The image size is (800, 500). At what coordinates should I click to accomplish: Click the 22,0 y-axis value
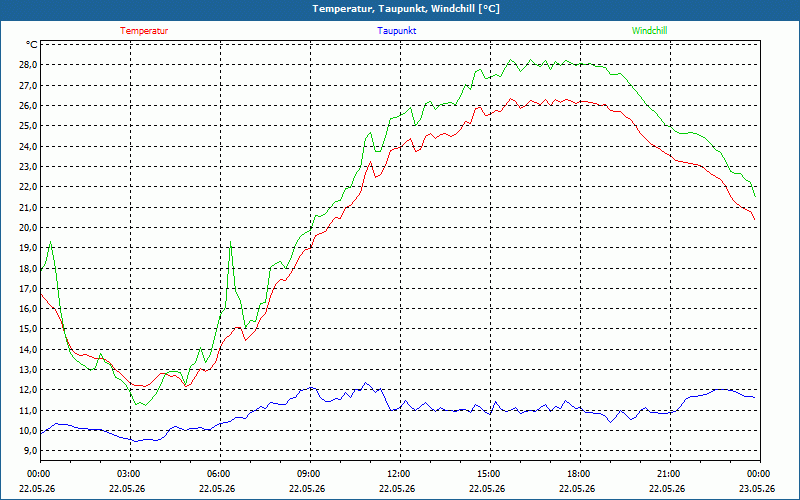tap(29, 187)
